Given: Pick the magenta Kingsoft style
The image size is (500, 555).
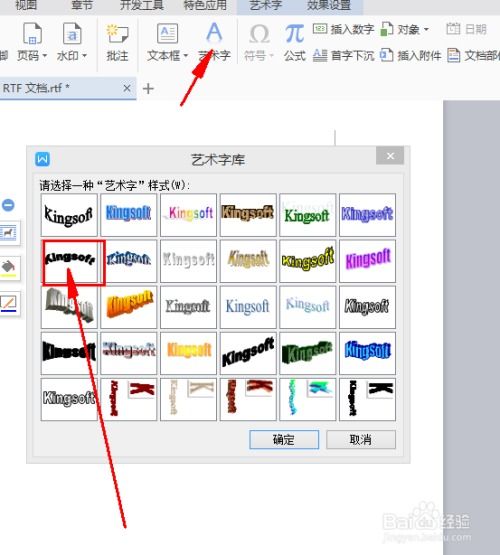Looking at the screenshot, I should pyautogui.click(x=367, y=261).
